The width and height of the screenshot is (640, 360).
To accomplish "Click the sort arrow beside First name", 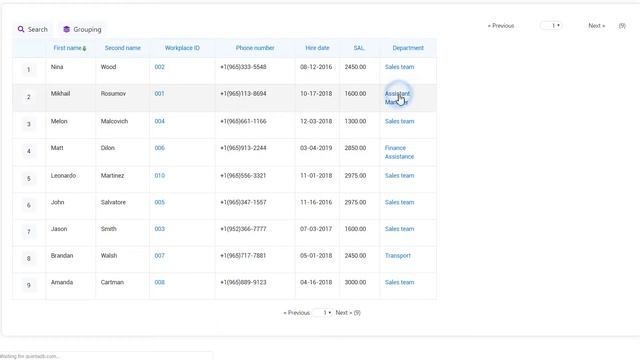I will coord(84,48).
